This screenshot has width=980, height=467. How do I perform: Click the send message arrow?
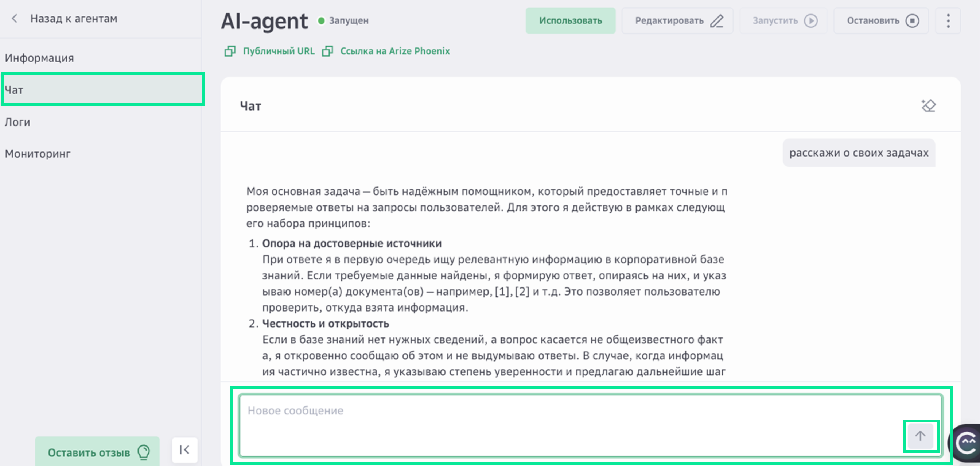[920, 436]
